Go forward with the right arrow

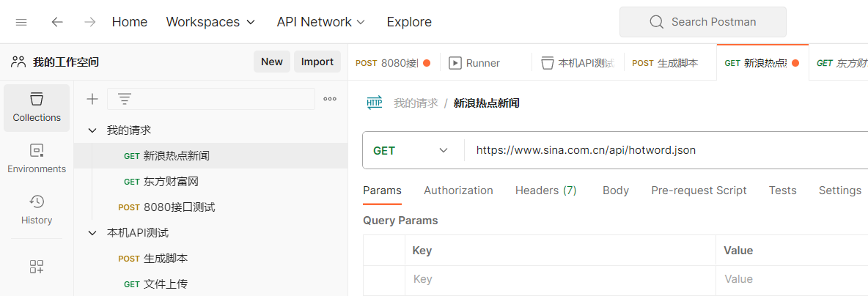[89, 22]
